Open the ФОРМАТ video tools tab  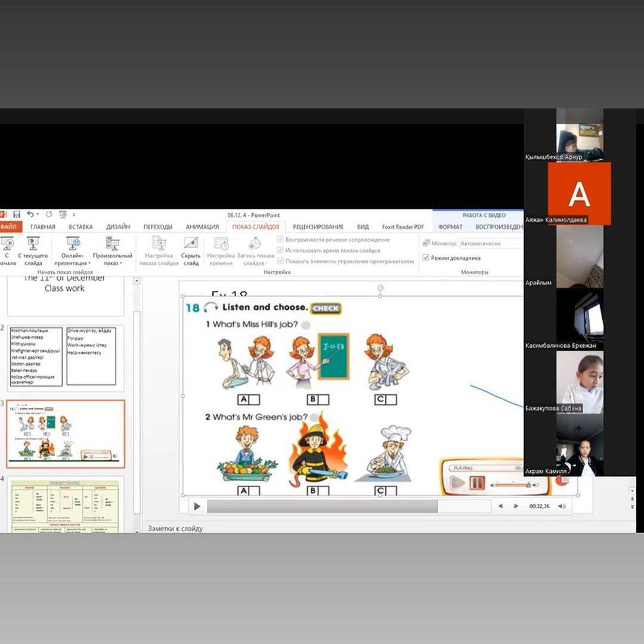tap(450, 227)
